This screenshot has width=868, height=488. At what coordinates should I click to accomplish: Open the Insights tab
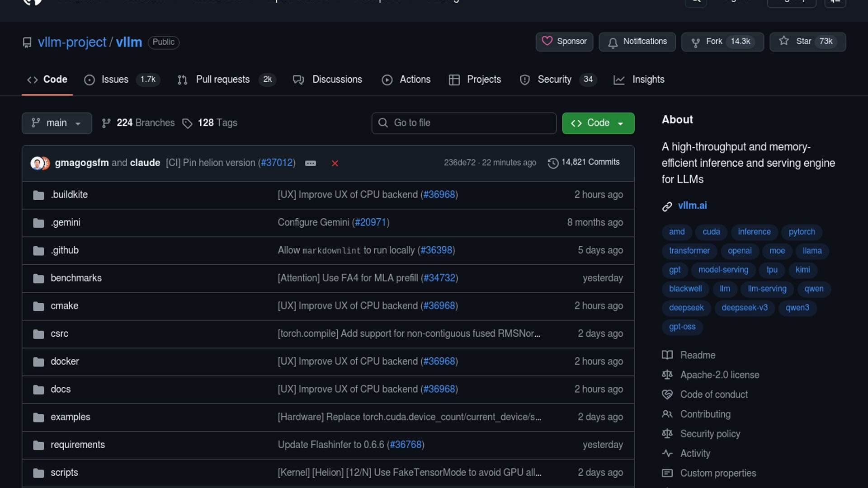tap(648, 80)
